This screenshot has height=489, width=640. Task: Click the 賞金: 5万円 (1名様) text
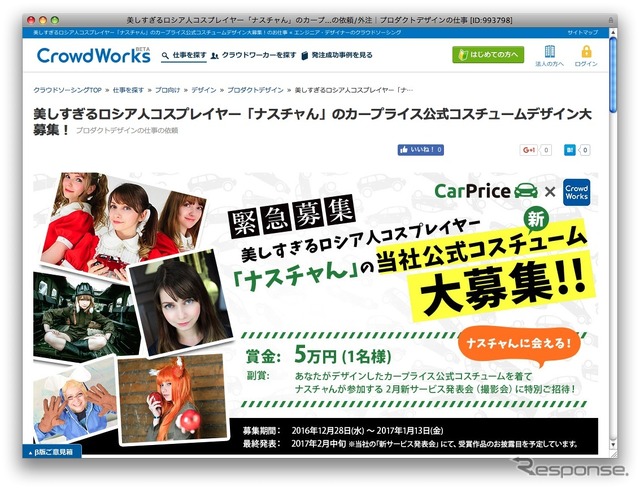(x=318, y=356)
